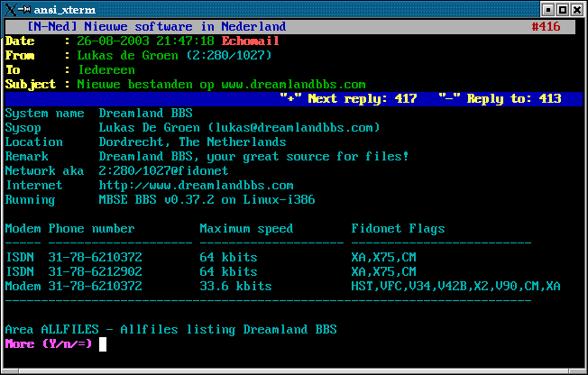Click the System name value Dreamland BBS

[x=145, y=114]
